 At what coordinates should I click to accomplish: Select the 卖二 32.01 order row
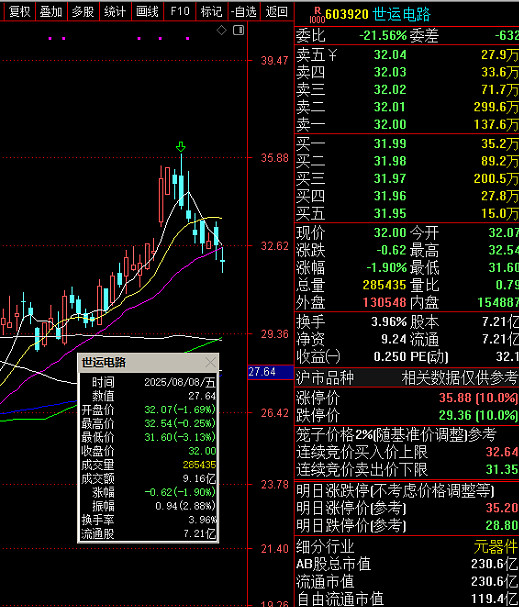pyautogui.click(x=407, y=107)
